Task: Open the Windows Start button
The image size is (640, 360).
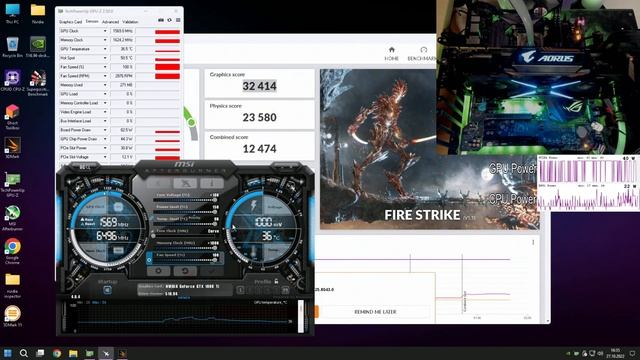Action: tap(7, 353)
